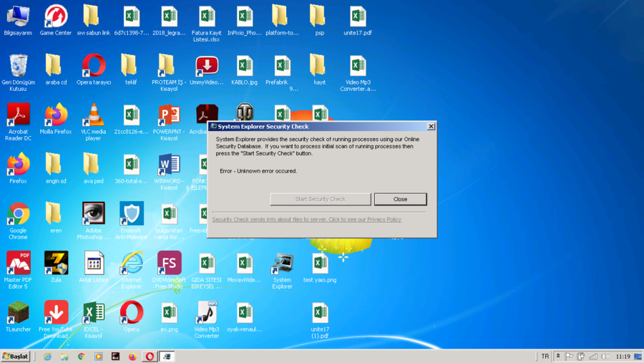Select the unite17 (1).pdf file icon
Viewport: 644px width, 363px height.
[x=320, y=319]
